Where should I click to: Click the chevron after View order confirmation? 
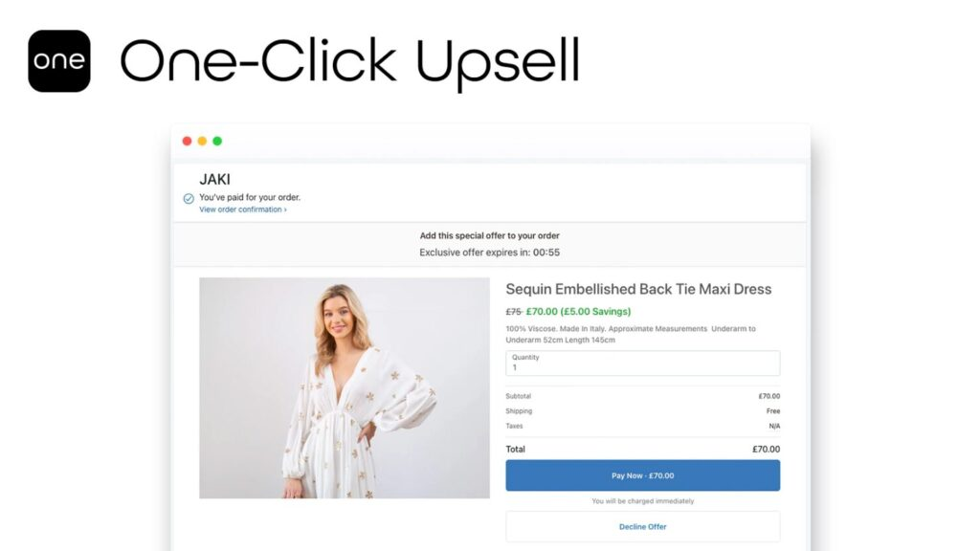(285, 209)
